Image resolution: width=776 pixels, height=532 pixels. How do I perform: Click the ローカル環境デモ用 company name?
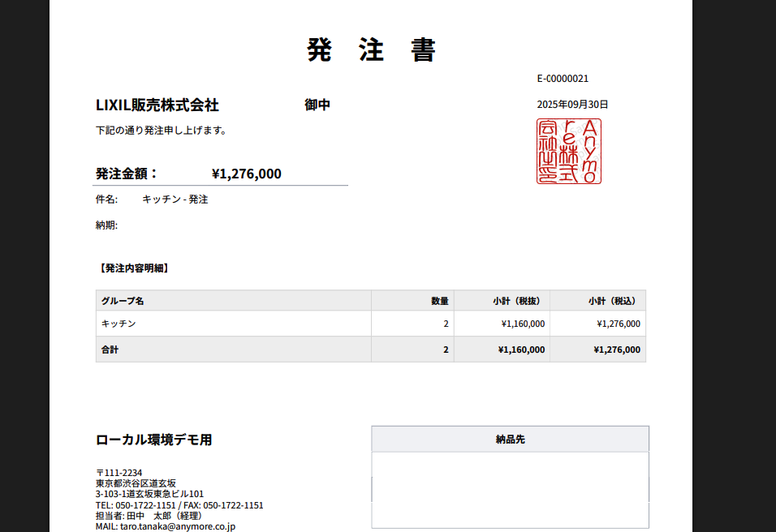[154, 440]
